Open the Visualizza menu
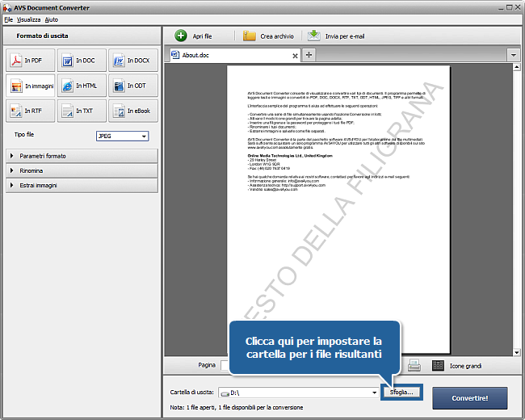Screen dimensions: 525x420 tap(28, 19)
